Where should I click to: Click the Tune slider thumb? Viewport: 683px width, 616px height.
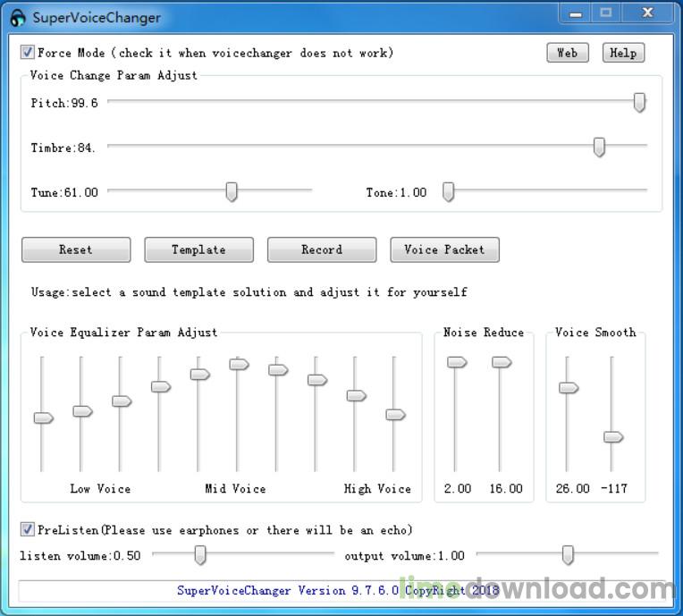click(232, 191)
